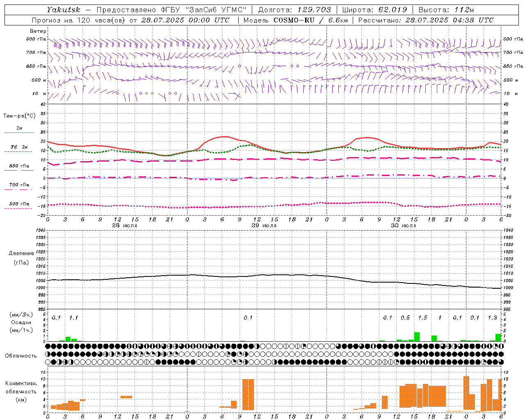The image size is (525, 420).
Task: Click the Долгота: 129.703 value
Action: 294,10
